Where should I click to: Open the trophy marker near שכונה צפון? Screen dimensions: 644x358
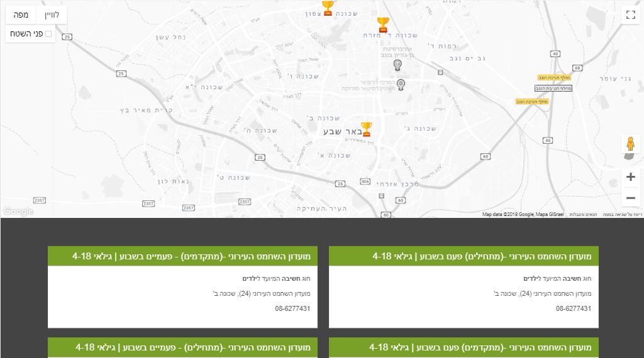pyautogui.click(x=328, y=8)
